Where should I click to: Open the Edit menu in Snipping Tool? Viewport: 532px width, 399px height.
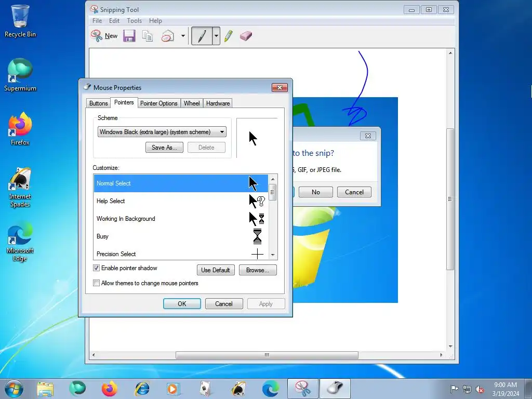pos(114,21)
